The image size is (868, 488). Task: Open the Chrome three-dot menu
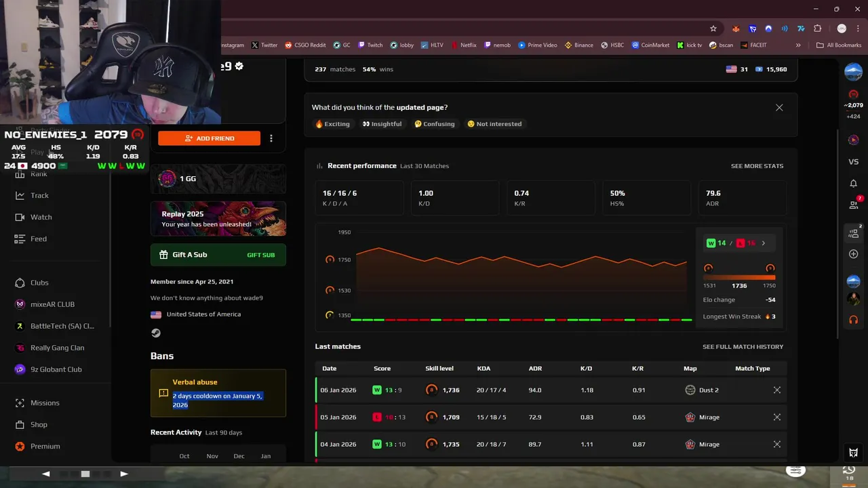tap(856, 28)
